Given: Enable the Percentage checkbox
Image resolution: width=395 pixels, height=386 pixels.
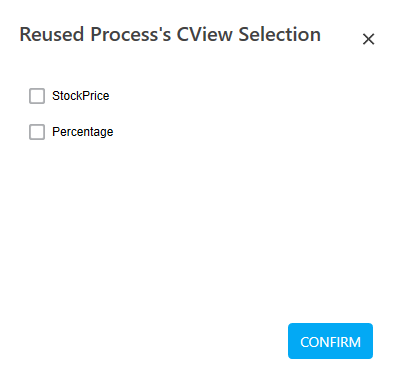Looking at the screenshot, I should pyautogui.click(x=37, y=132).
